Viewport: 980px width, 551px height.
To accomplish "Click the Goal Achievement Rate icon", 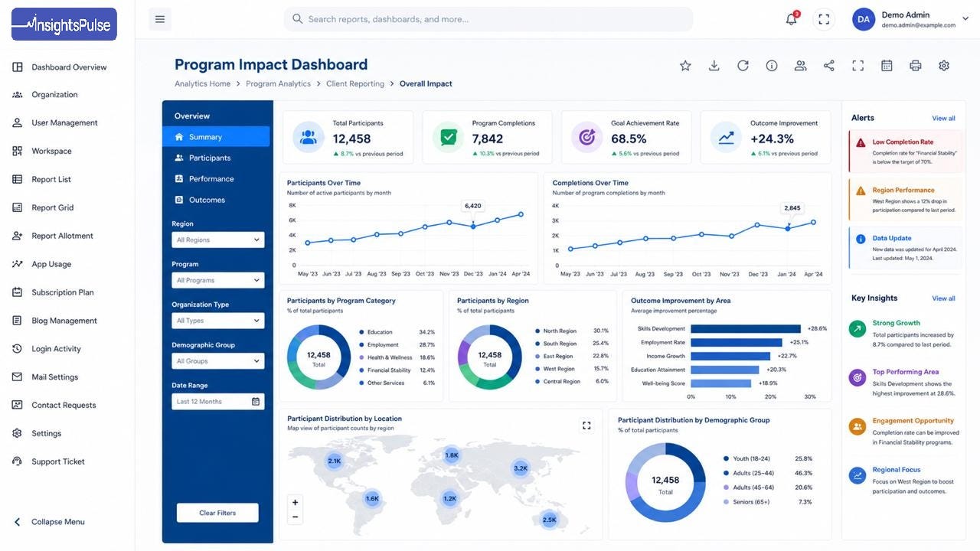I will point(587,137).
